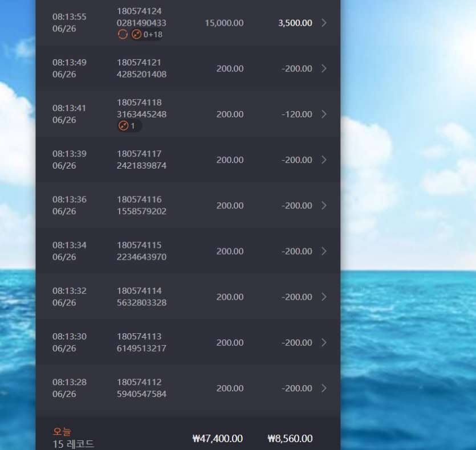Click the free-spin badge labeled 1
This screenshot has width=476, height=450.
(129, 126)
